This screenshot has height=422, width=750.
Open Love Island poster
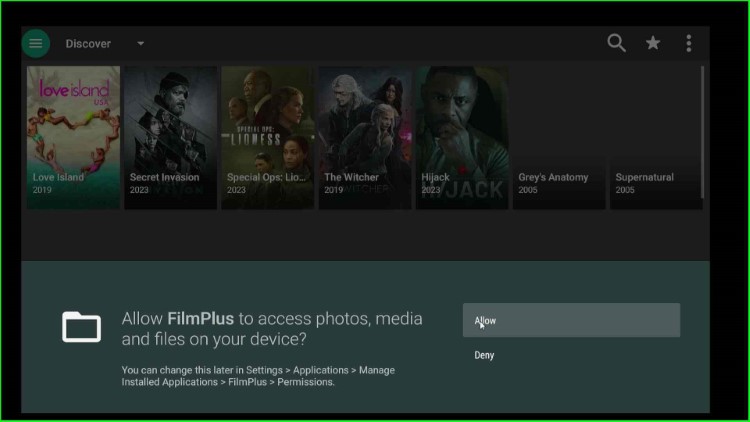point(74,137)
